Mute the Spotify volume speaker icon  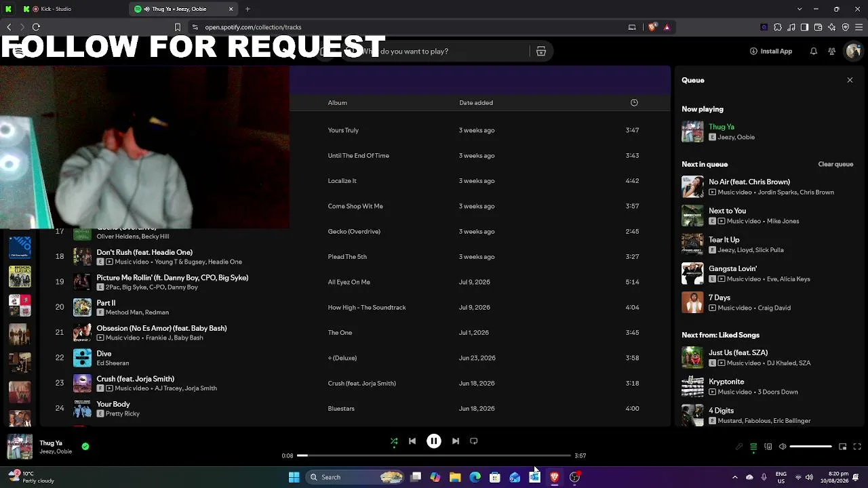click(783, 447)
